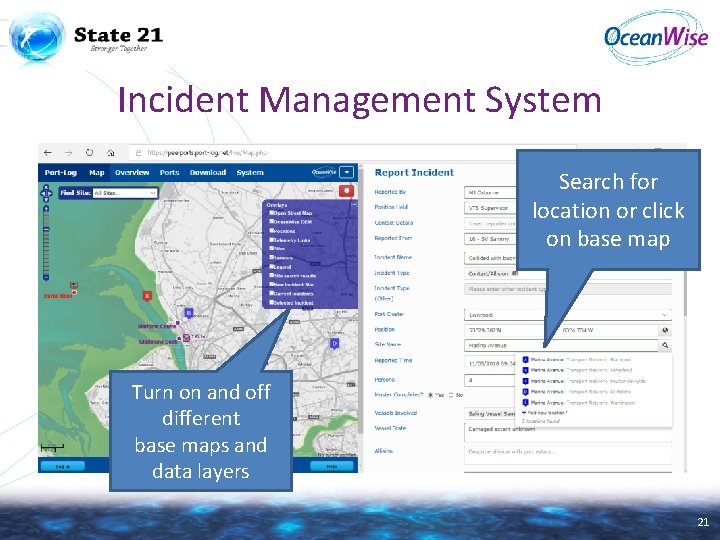Click the blue B location marker on map
This screenshot has height=540, width=720.
[x=188, y=313]
